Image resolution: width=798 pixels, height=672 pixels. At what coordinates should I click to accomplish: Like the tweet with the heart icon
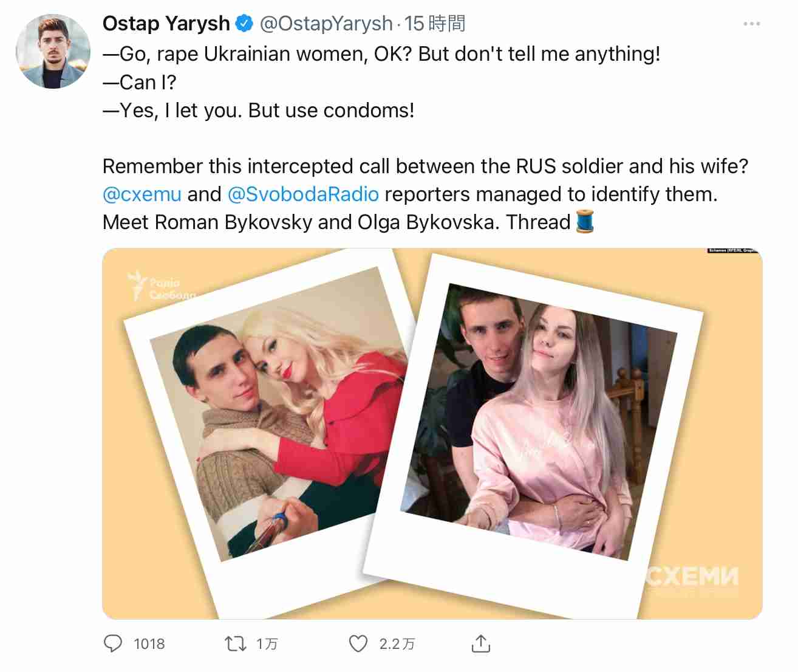coord(358,643)
